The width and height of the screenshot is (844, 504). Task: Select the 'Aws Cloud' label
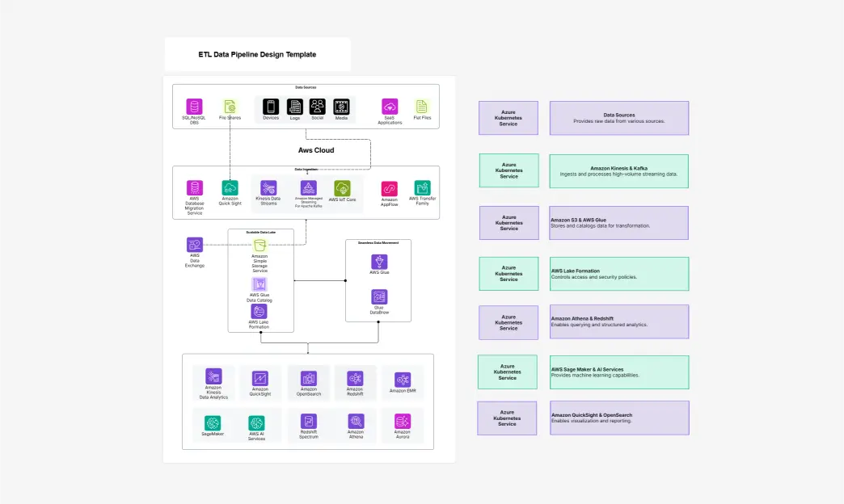[316, 150]
